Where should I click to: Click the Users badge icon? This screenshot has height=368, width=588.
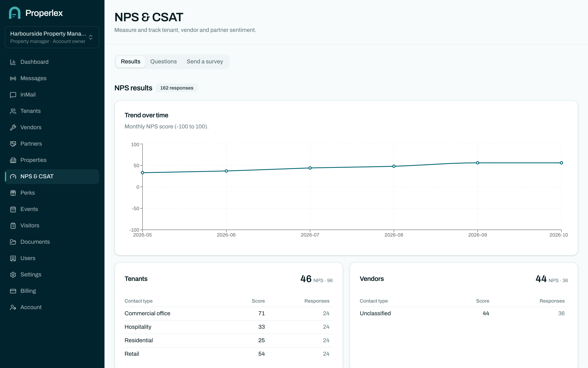pyautogui.click(x=13, y=258)
